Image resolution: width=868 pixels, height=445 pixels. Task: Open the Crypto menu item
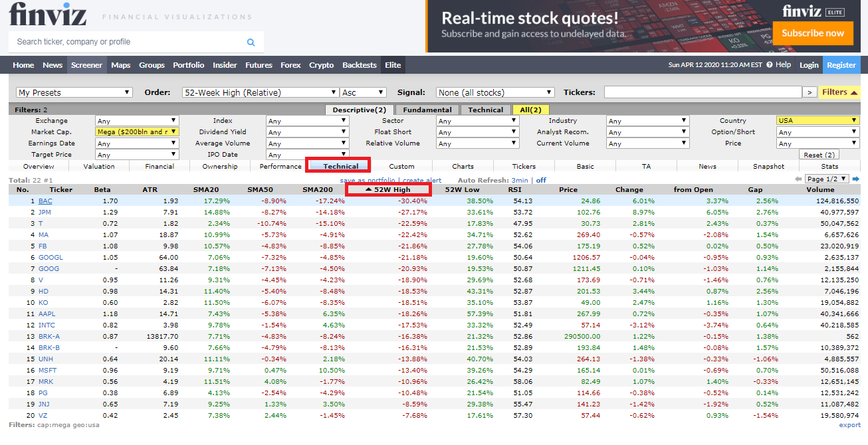pyautogui.click(x=322, y=65)
